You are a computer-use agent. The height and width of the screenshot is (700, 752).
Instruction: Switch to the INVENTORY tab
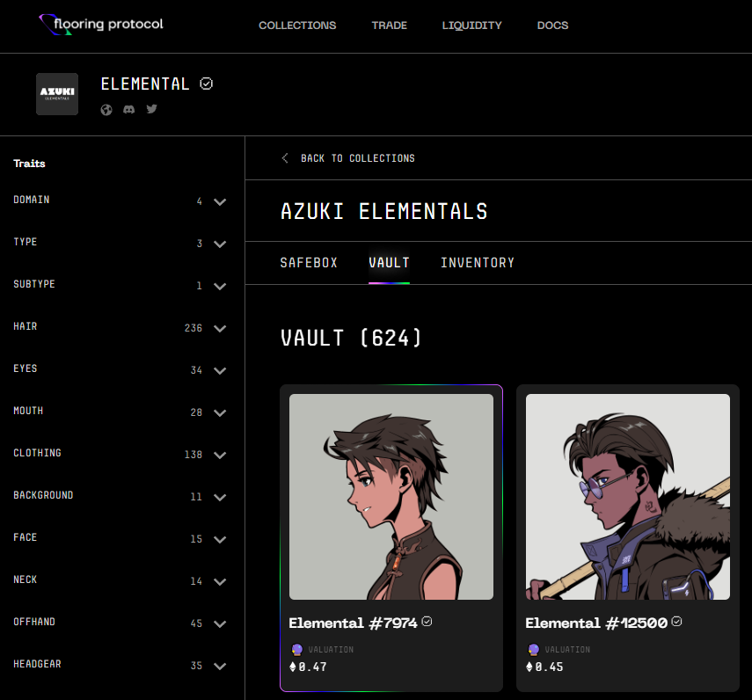[478, 263]
